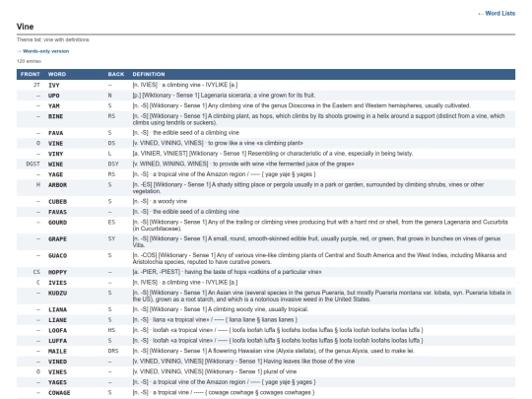The width and height of the screenshot is (532, 399).
Task: Click the definition text for LIANA
Action: 221,309
